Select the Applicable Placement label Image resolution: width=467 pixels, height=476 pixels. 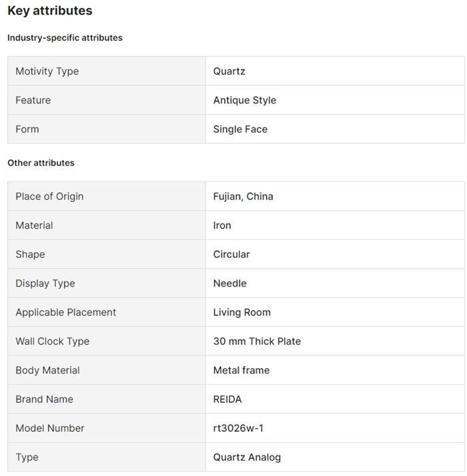(x=65, y=312)
